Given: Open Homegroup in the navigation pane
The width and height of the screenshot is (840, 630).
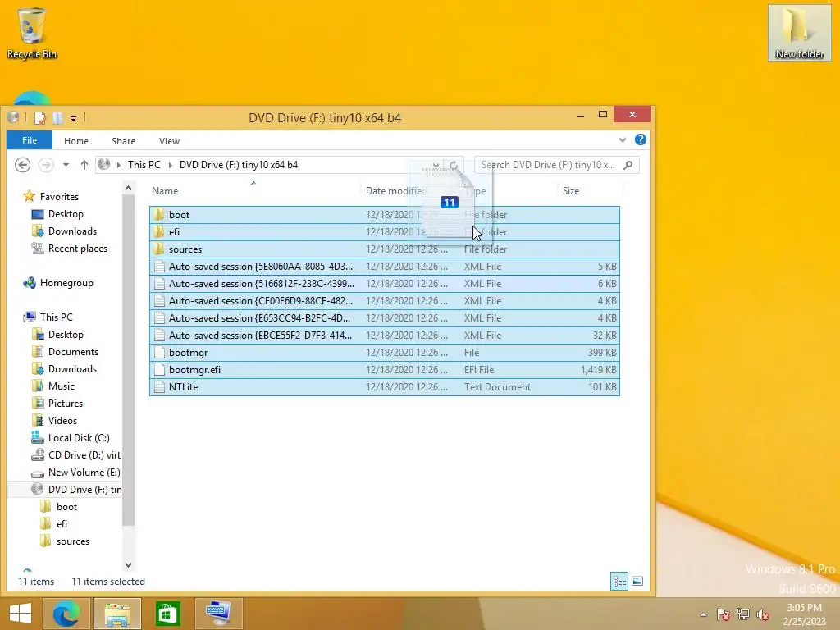Looking at the screenshot, I should coord(66,283).
